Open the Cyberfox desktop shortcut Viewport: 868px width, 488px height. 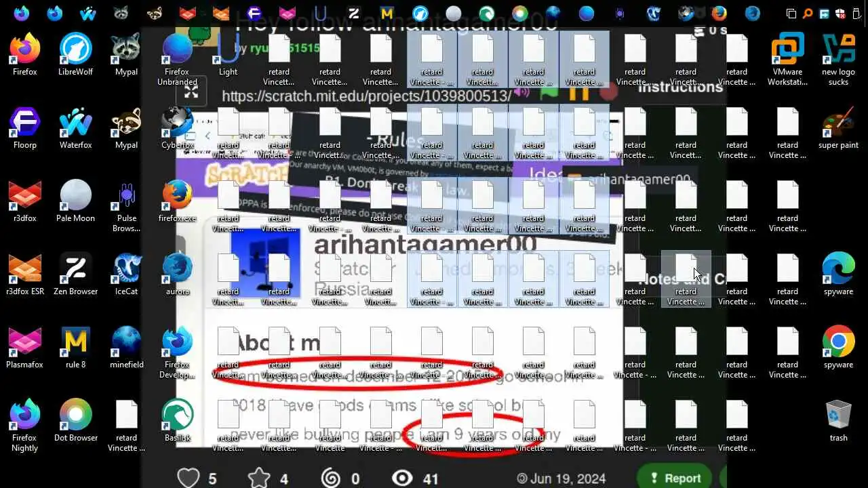pyautogui.click(x=177, y=127)
